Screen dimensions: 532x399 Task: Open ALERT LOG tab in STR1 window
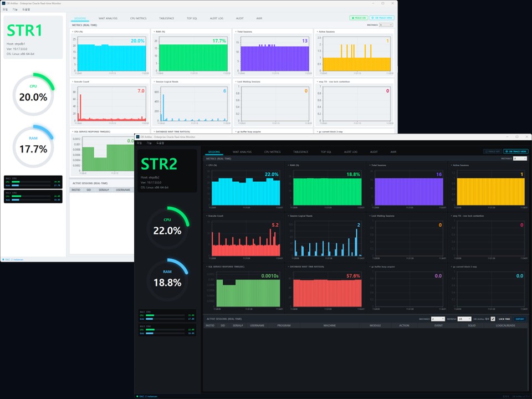click(x=217, y=18)
